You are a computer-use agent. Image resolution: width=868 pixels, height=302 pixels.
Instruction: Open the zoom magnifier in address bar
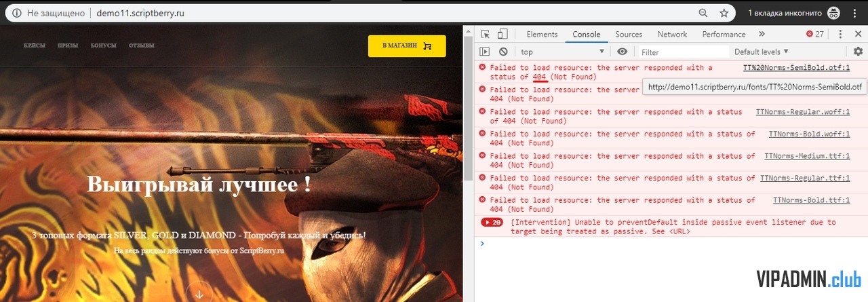[x=704, y=13]
